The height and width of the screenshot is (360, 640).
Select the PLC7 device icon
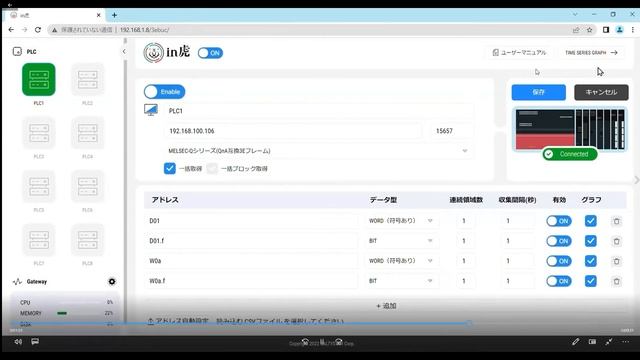tap(39, 240)
